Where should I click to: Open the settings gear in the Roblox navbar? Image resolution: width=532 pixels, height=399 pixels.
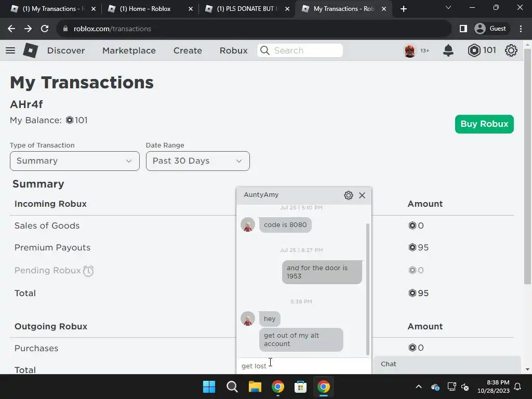point(511,50)
